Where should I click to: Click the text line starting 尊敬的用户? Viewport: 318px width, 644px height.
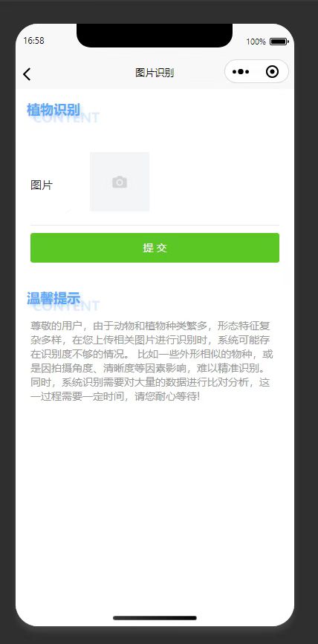[x=150, y=326]
